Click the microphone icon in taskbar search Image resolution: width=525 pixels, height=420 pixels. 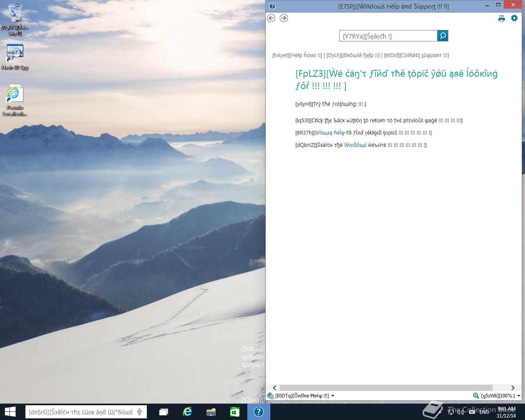[x=140, y=412]
